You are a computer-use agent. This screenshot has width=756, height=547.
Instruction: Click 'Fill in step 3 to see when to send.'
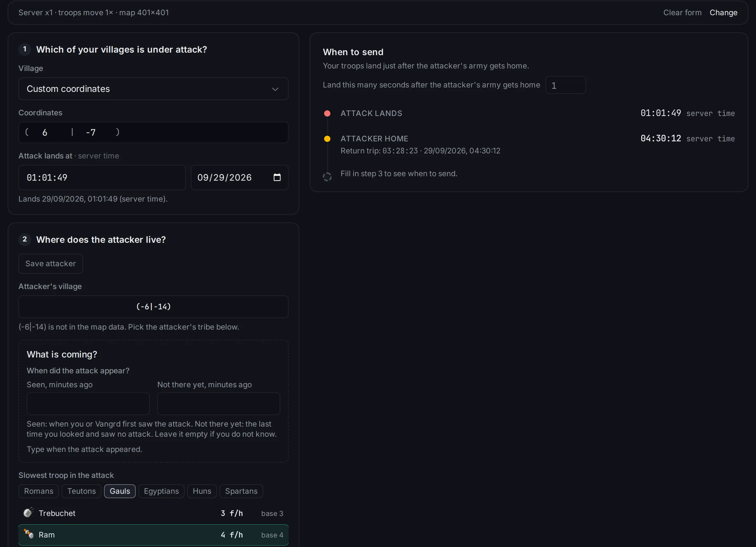(x=399, y=174)
